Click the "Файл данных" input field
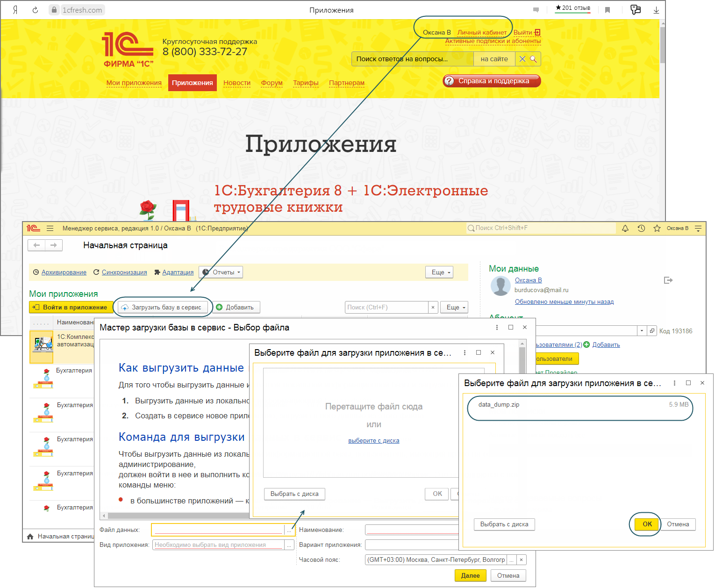Viewport: 715px width, 588px height. click(x=218, y=530)
